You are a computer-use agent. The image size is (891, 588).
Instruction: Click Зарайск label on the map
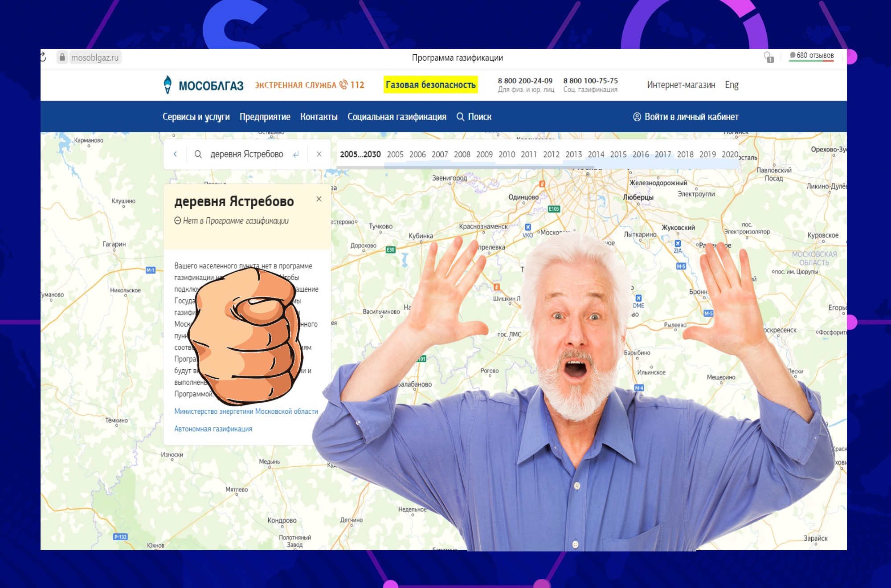click(x=816, y=538)
